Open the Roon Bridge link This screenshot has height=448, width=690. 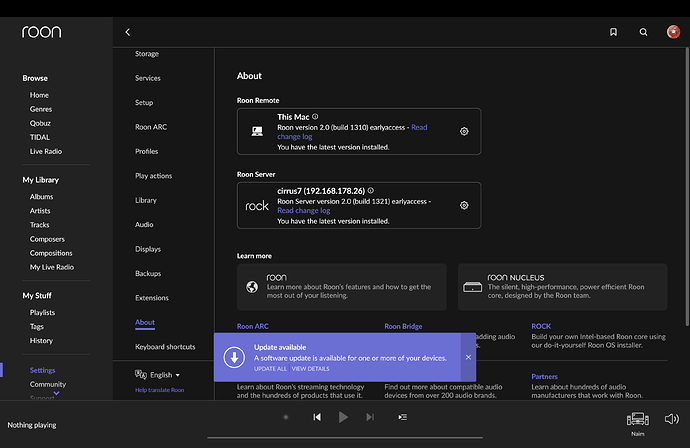point(403,326)
